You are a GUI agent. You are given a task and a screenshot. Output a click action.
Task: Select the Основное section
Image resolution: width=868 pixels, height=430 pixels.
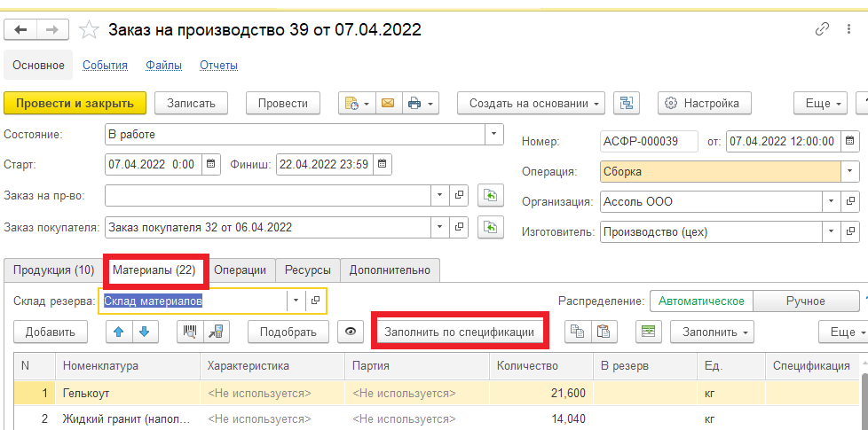pyautogui.click(x=39, y=66)
